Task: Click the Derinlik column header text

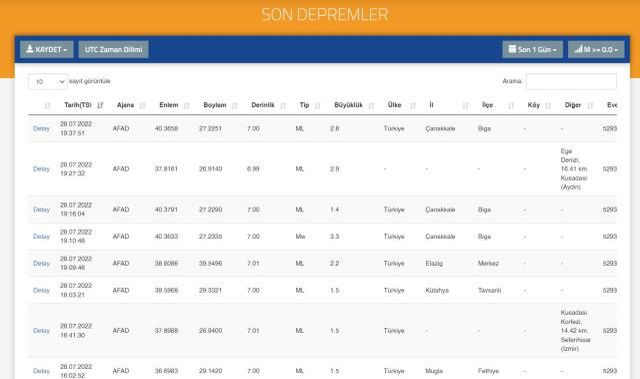Action: pyautogui.click(x=263, y=105)
